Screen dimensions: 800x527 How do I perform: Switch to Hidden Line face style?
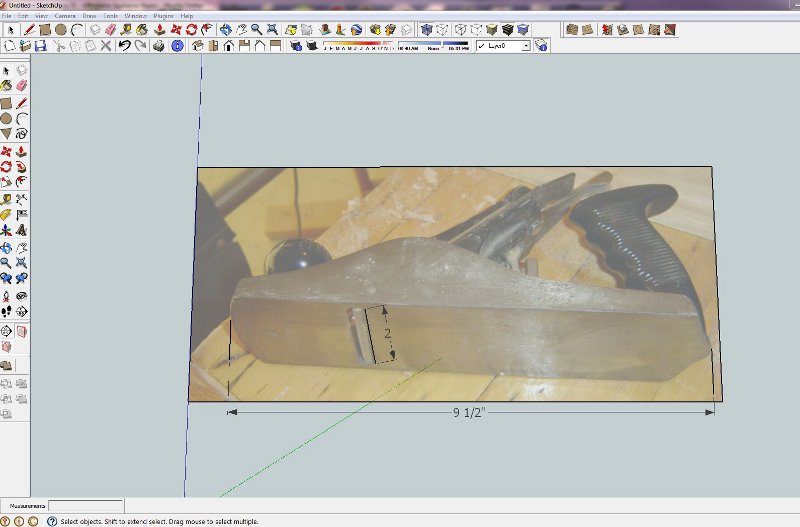476,30
